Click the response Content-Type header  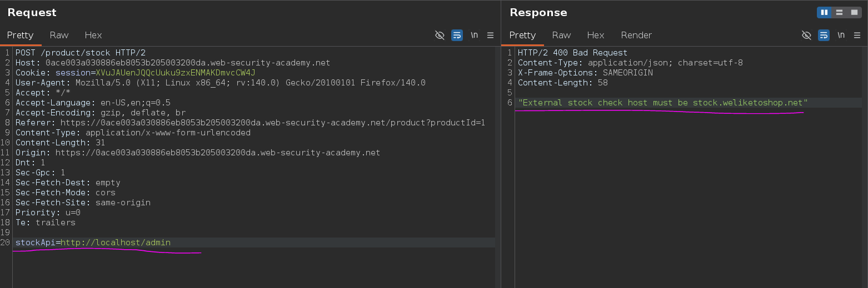pos(630,63)
